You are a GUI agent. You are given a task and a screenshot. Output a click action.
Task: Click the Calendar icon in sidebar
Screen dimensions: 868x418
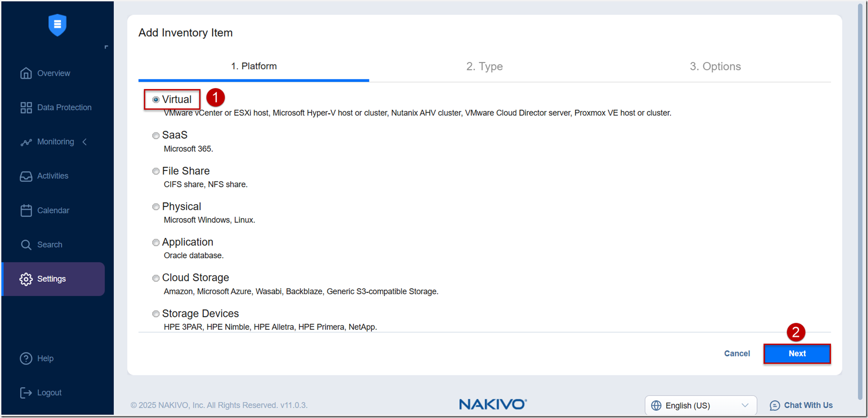26,210
